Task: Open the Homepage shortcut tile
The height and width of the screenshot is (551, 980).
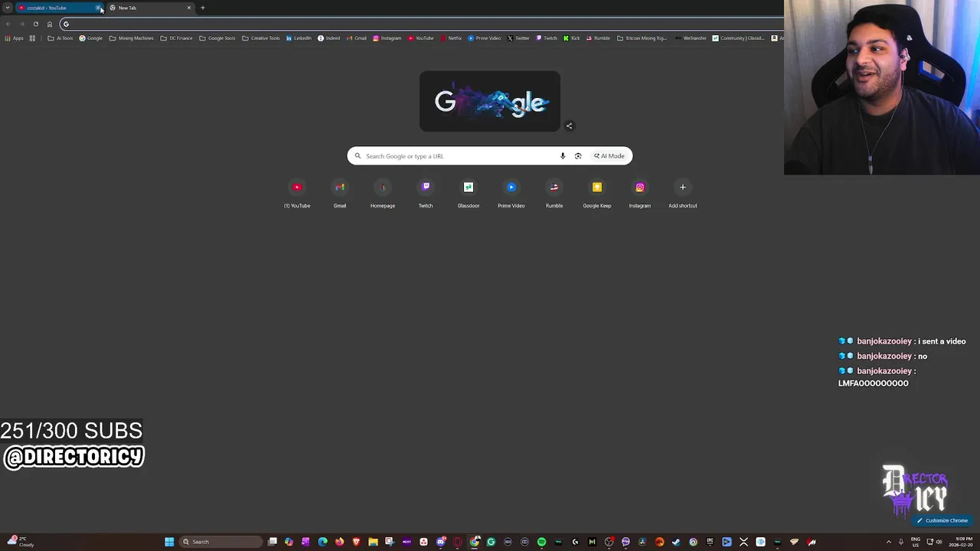Action: [x=383, y=194]
